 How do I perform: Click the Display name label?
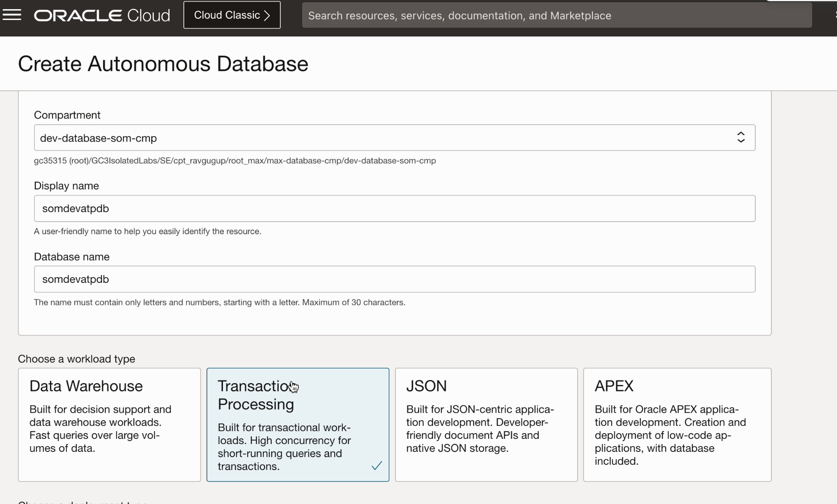coord(66,186)
